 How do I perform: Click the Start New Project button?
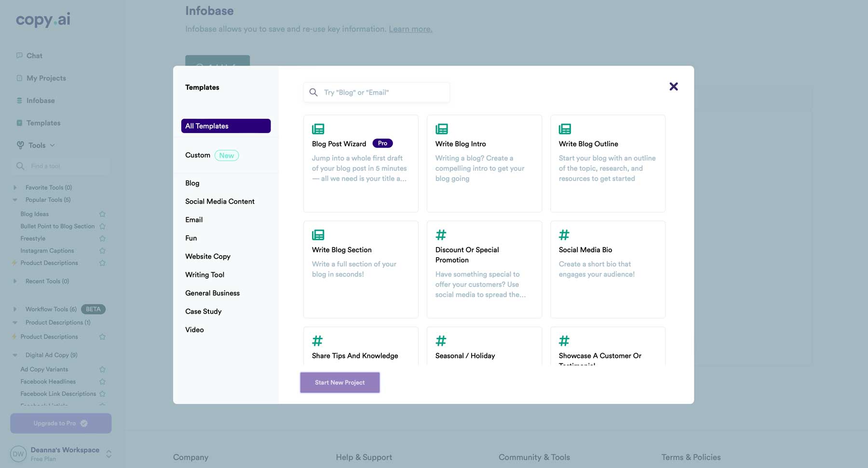point(339,382)
